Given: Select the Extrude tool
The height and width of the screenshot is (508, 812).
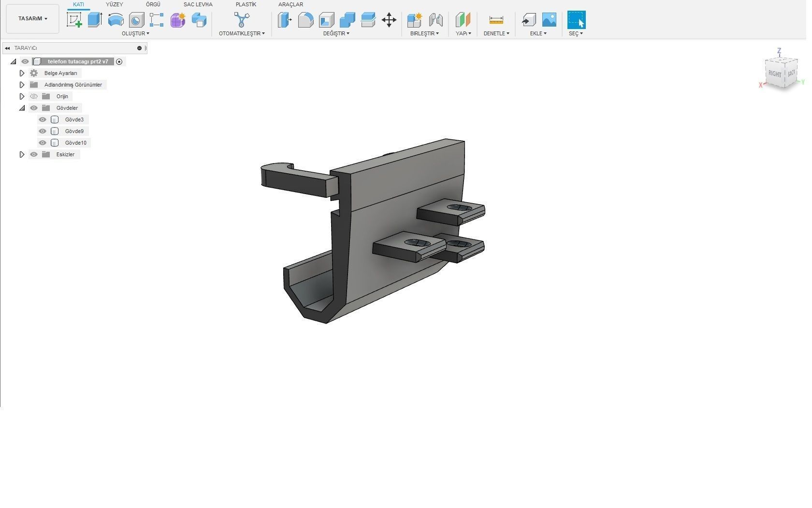Looking at the screenshot, I should [x=95, y=20].
